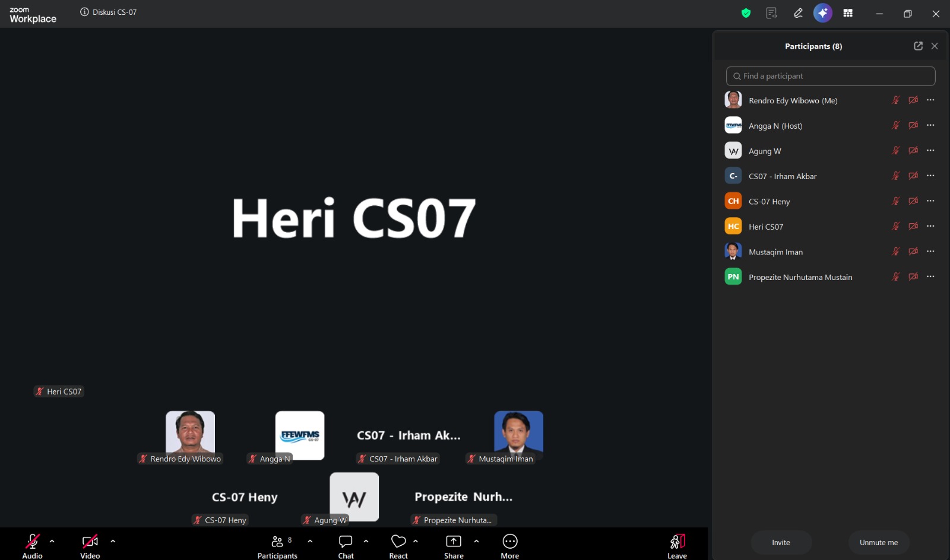Screen dimensions: 950x560
Task: Expand audio options arrow
Action: point(52,541)
